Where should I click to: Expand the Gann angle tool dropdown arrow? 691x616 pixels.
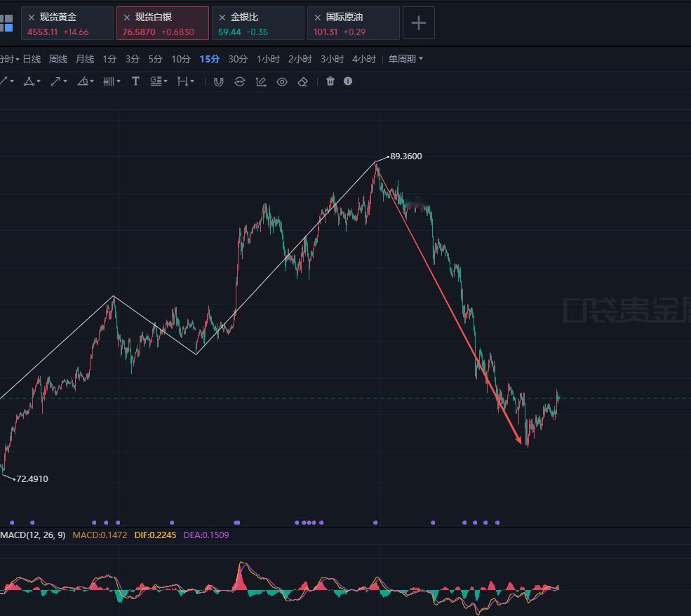point(92,81)
